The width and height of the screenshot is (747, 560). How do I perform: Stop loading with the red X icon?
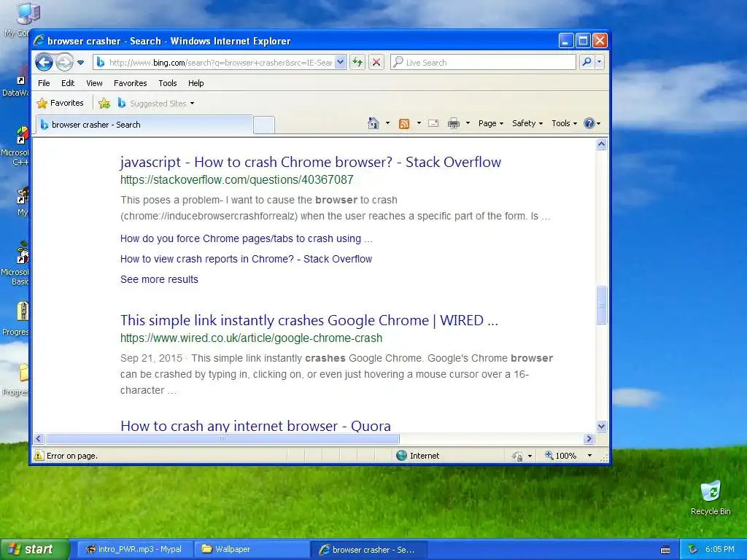(376, 63)
